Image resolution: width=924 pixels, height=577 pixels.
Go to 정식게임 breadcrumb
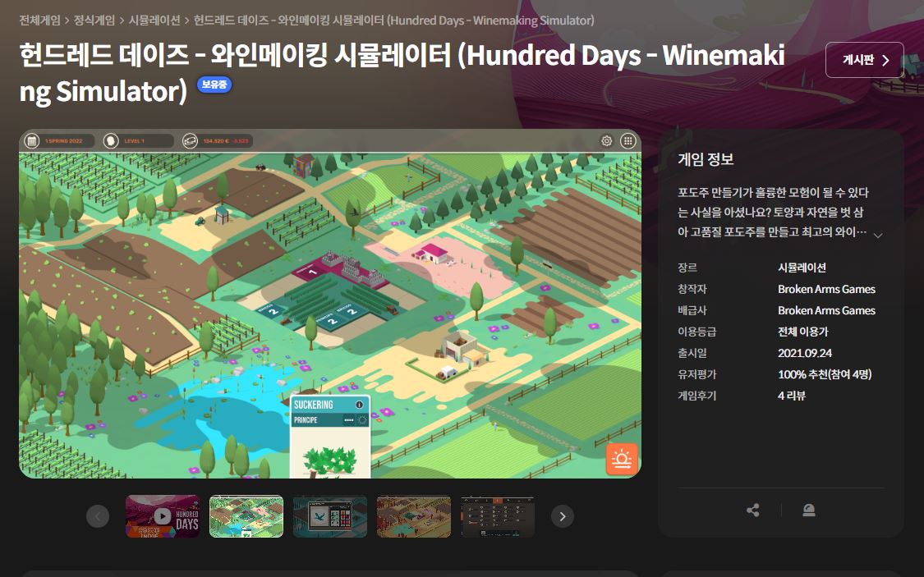point(94,21)
